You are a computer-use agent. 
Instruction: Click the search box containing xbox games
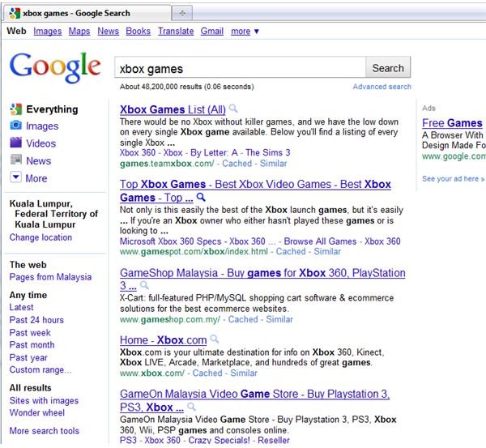tap(241, 67)
